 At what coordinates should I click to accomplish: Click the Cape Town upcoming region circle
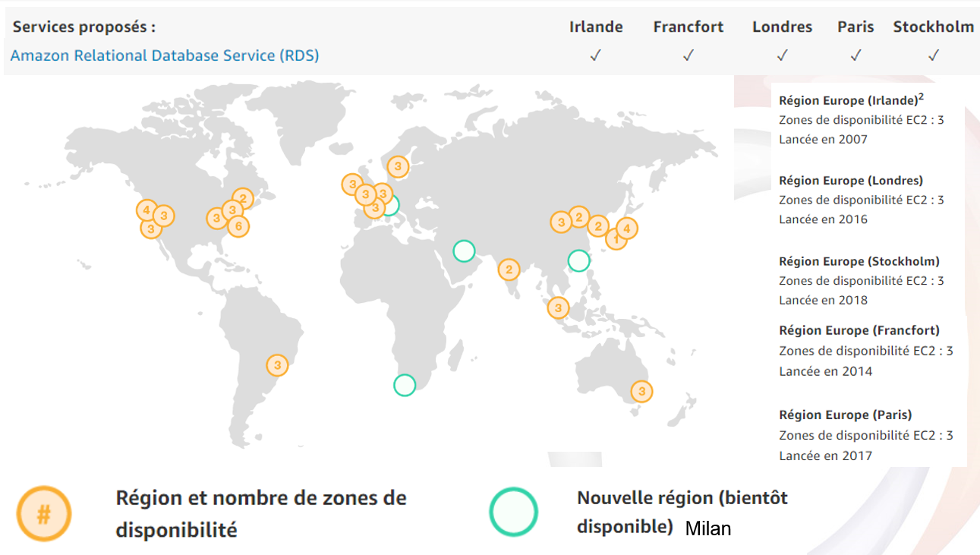405,385
